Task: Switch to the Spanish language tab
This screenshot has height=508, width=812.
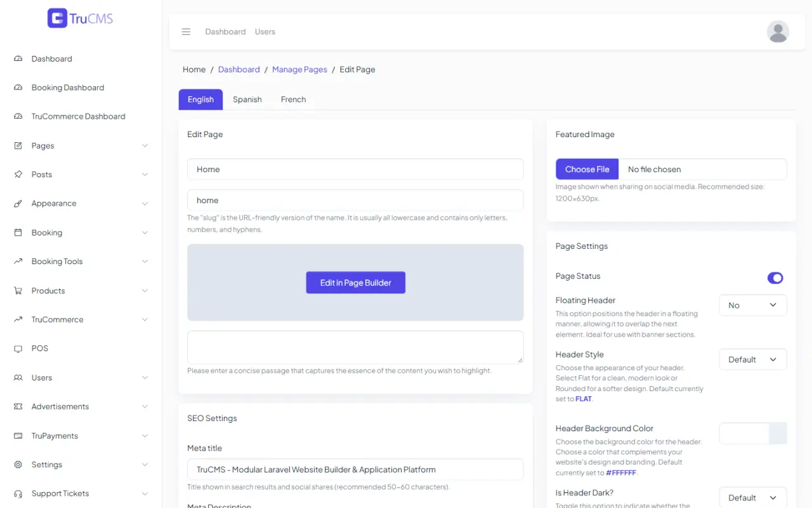Action: coord(247,100)
